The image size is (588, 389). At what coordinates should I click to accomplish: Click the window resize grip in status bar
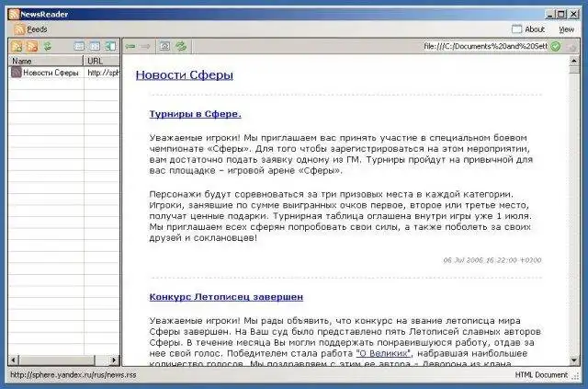[576, 375]
